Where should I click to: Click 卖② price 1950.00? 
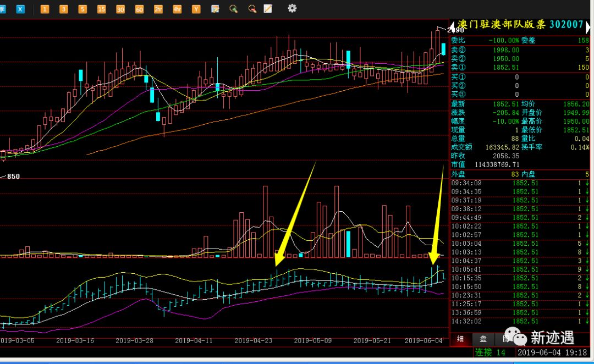click(x=506, y=59)
